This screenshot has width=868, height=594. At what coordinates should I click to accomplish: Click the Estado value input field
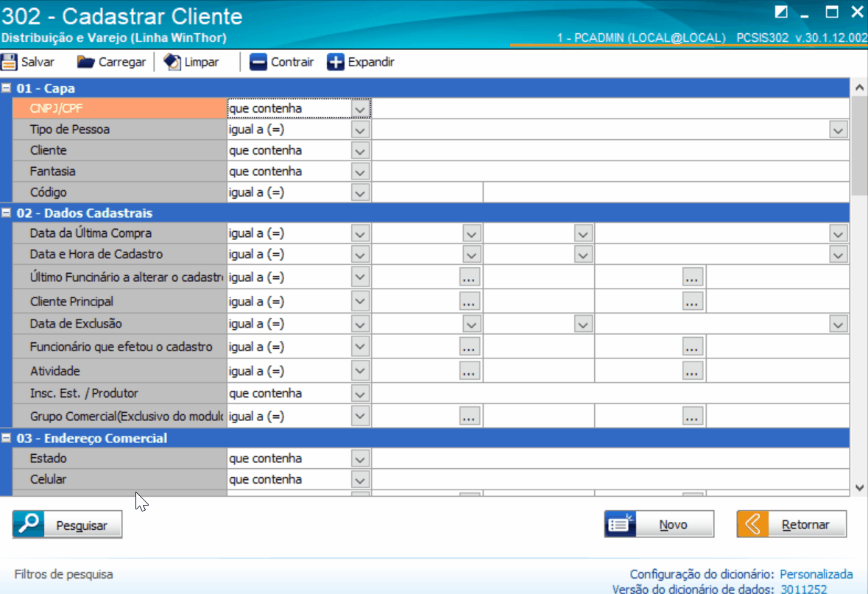coord(610,459)
